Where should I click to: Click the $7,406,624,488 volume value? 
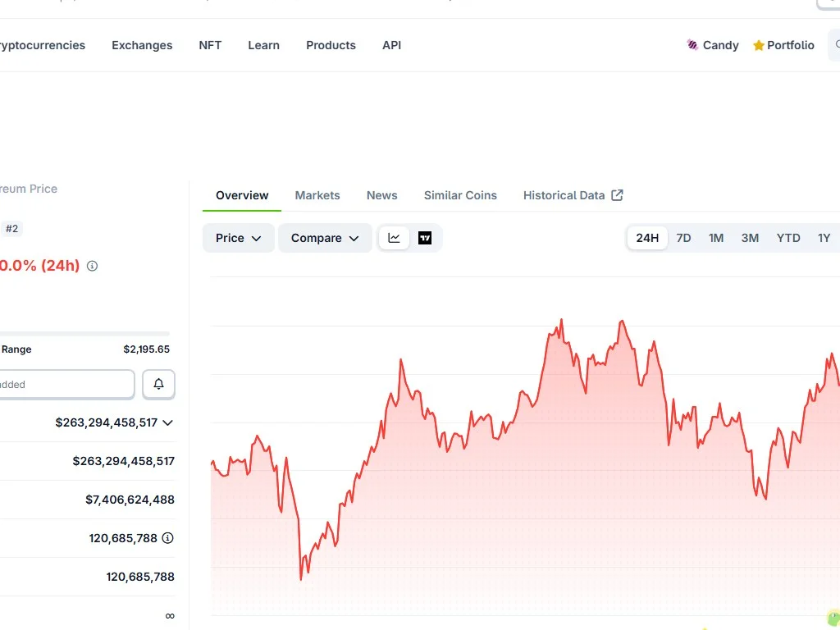(x=130, y=500)
